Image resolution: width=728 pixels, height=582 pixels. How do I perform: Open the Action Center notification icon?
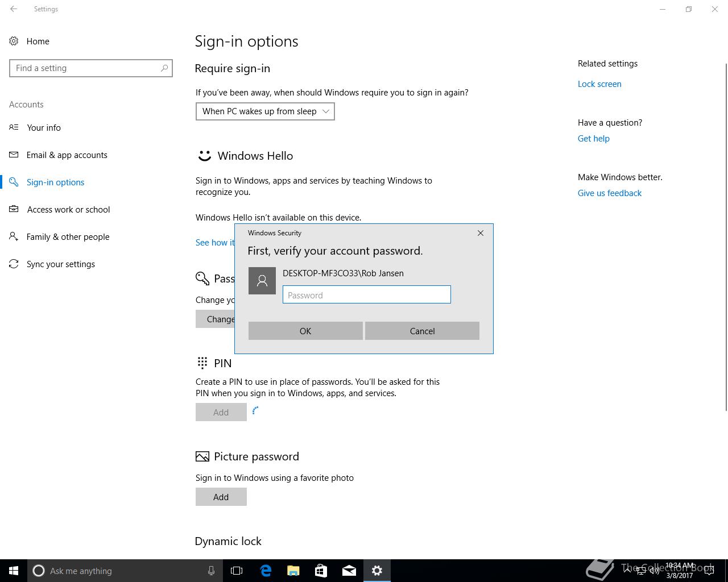coord(710,571)
